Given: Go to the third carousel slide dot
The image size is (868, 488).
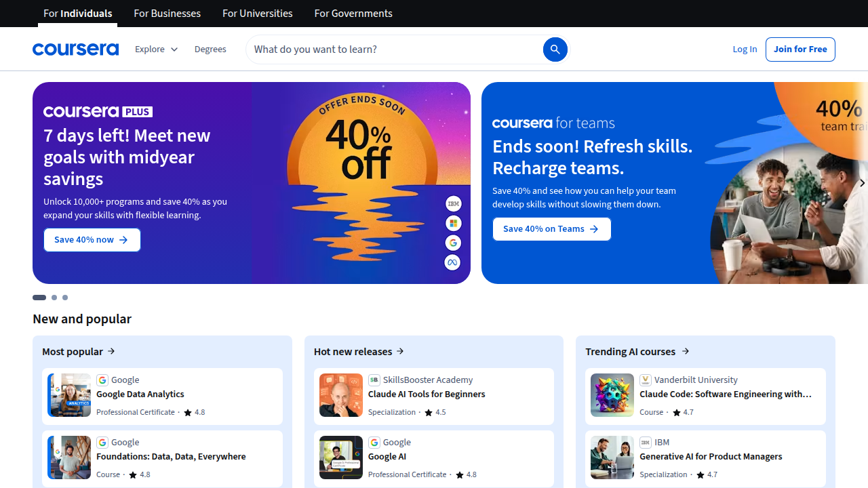Looking at the screenshot, I should click(x=65, y=298).
